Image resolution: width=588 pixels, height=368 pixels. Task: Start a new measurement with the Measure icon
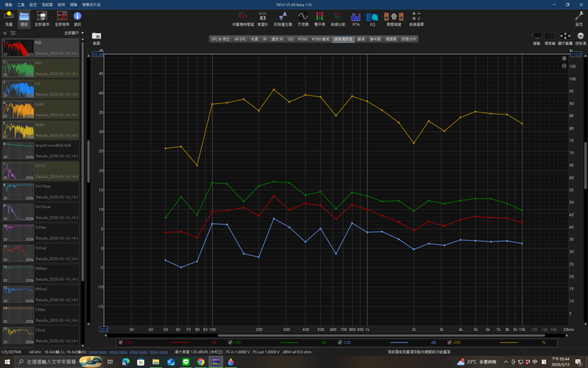(x=8, y=18)
